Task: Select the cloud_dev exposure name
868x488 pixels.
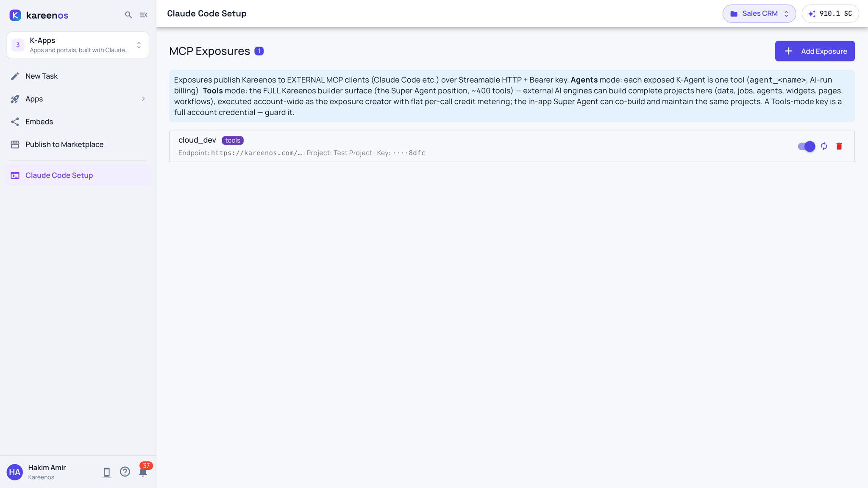Action: tap(197, 140)
